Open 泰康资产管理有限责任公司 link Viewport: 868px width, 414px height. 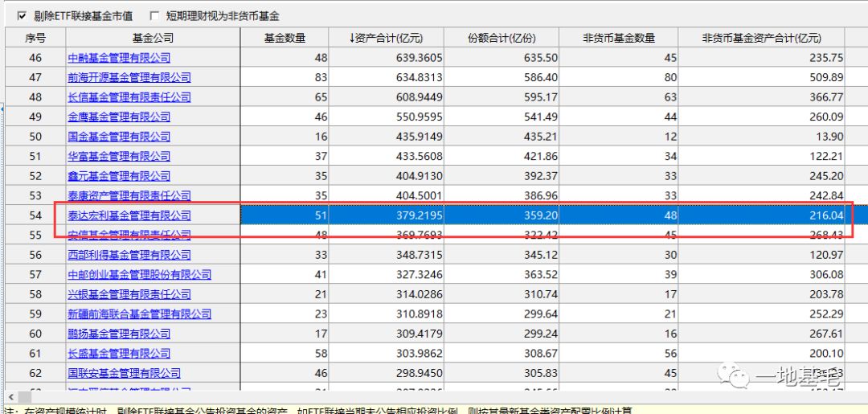[x=129, y=195]
